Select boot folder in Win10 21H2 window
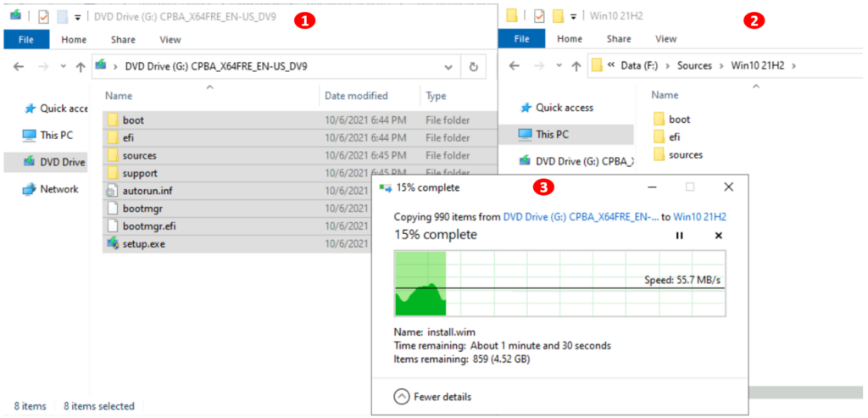This screenshot has width=868, height=418. point(672,119)
